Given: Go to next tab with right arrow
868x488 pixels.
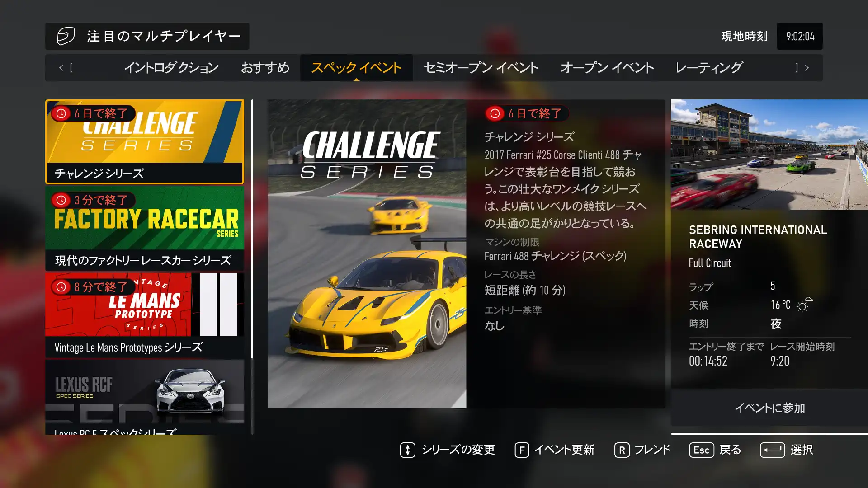Looking at the screenshot, I should pyautogui.click(x=807, y=68).
